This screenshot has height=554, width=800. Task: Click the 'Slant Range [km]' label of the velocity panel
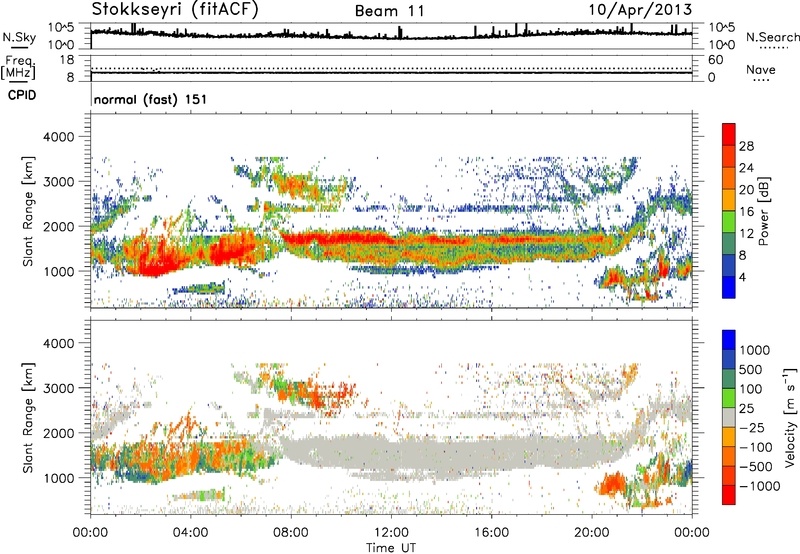tap(28, 417)
